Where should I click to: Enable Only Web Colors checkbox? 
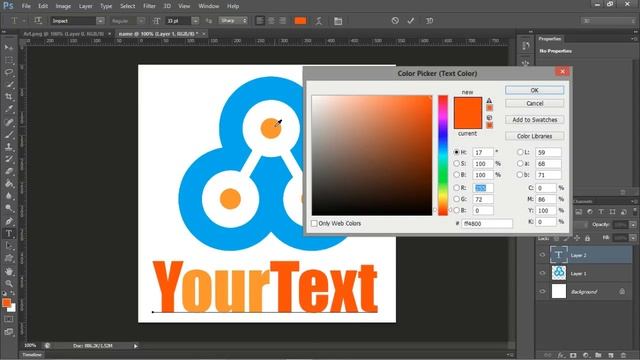point(314,223)
